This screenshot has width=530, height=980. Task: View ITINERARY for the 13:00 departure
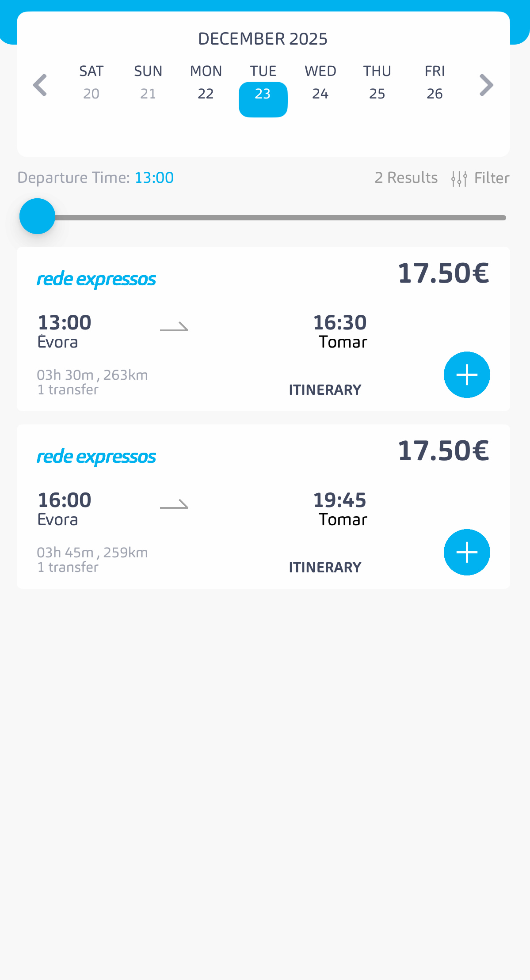click(325, 390)
